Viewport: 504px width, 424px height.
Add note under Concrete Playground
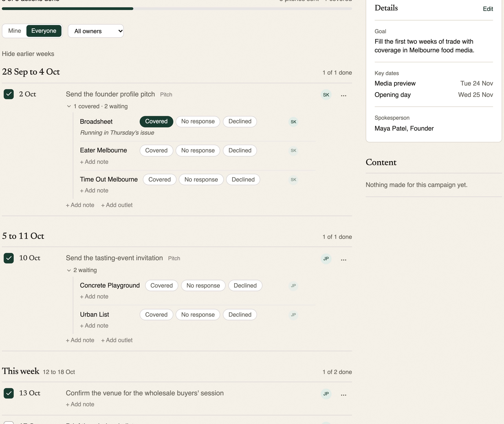tap(94, 296)
